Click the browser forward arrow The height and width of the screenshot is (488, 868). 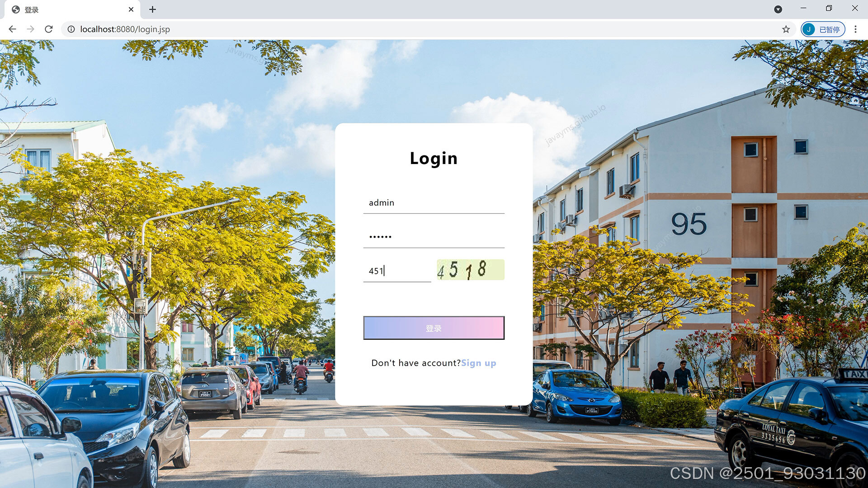point(30,29)
